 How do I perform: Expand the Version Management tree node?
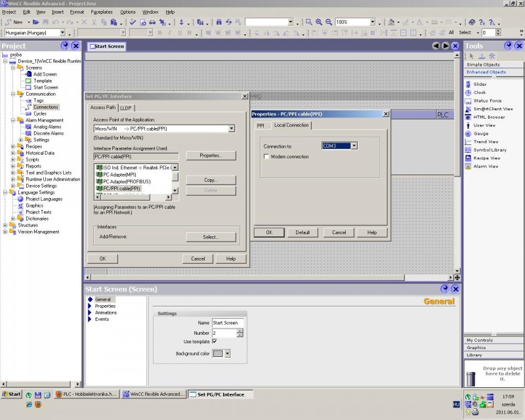[5, 232]
